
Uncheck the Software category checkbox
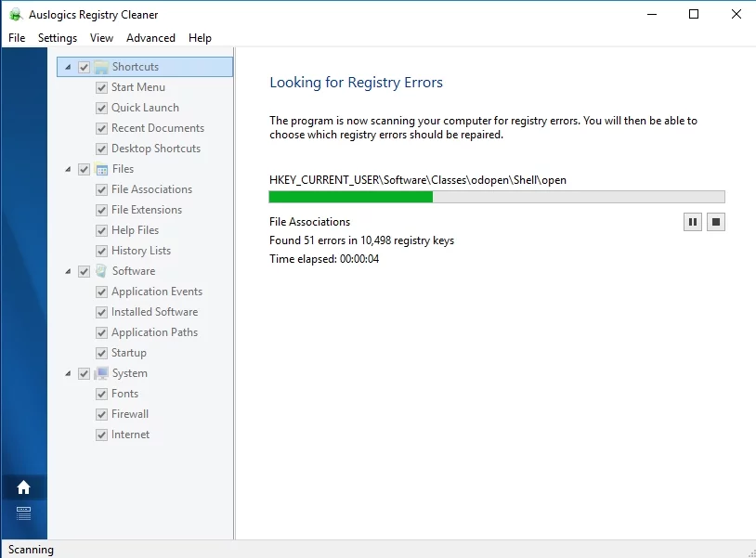click(x=84, y=271)
